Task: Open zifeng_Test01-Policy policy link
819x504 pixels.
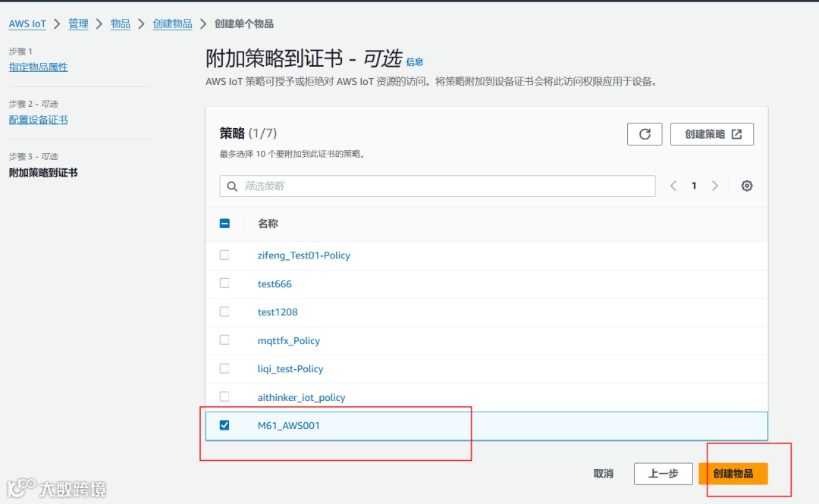Action: pos(303,255)
